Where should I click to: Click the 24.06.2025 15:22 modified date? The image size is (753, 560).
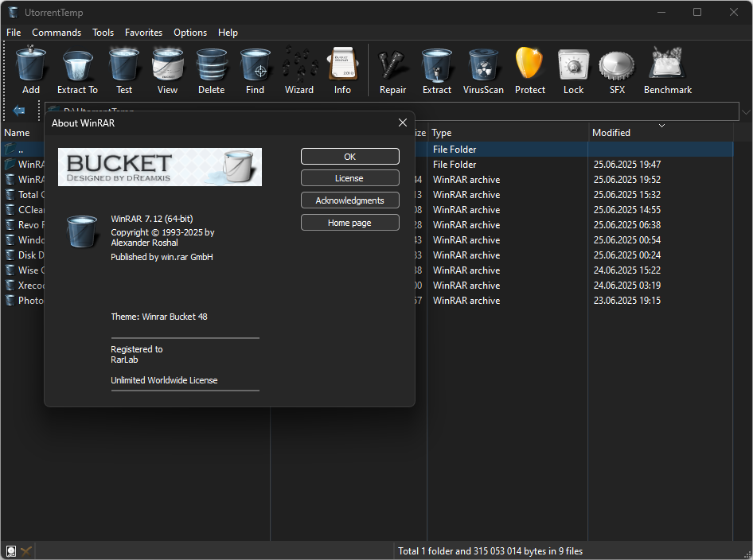pyautogui.click(x=626, y=270)
